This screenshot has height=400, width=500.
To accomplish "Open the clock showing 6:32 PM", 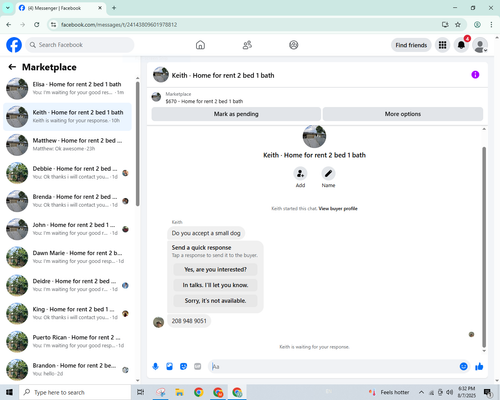I will click(466, 392).
